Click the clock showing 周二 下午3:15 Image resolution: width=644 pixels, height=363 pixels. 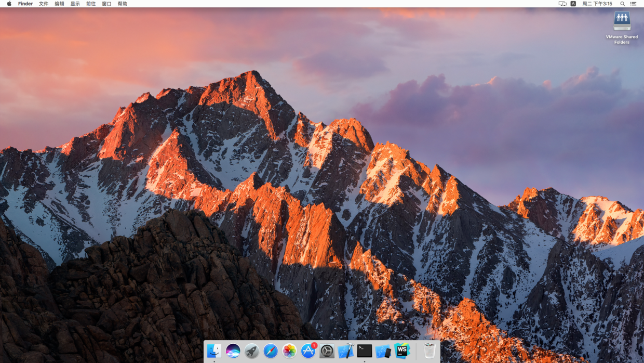pyautogui.click(x=597, y=4)
